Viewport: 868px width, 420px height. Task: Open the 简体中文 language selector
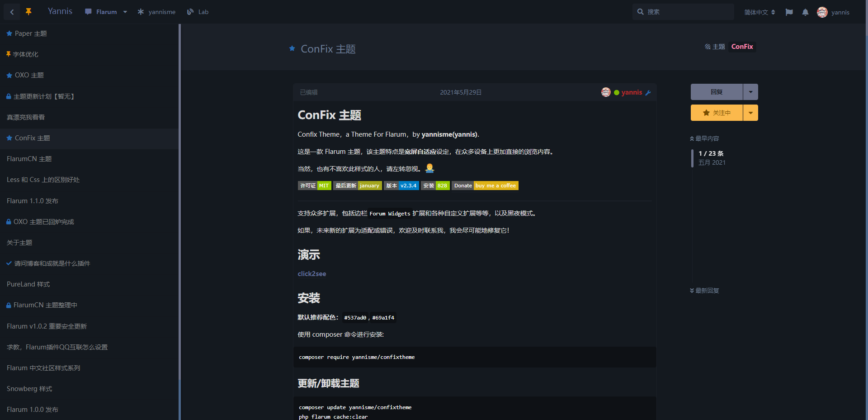pyautogui.click(x=759, y=12)
